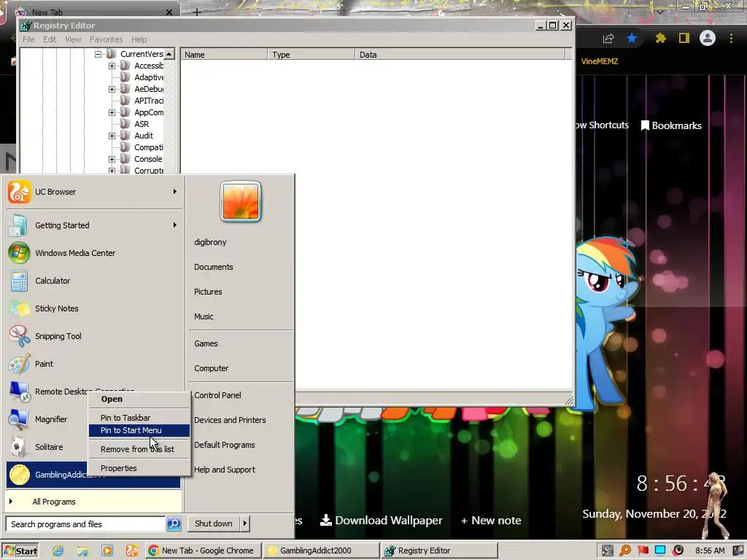Collapse CurrentVersion registry key
The width and height of the screenshot is (747, 560).
(x=98, y=54)
